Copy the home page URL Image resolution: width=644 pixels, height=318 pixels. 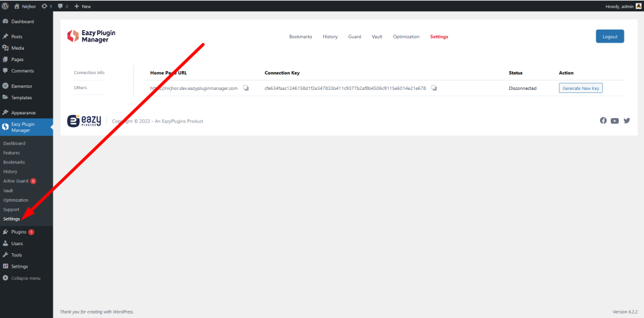[246, 88]
